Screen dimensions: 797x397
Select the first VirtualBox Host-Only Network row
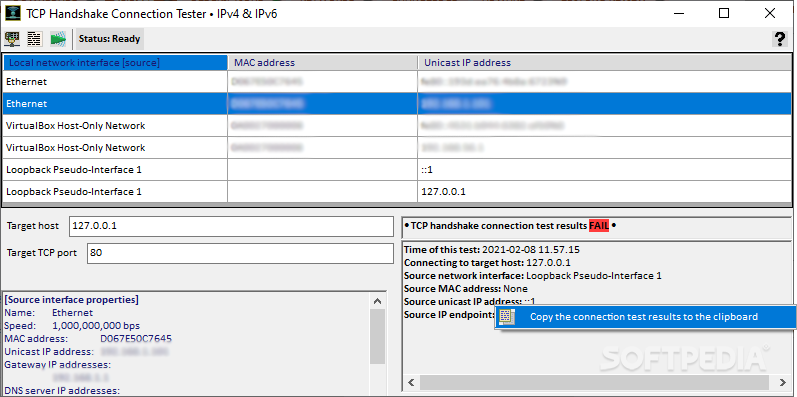coord(397,126)
